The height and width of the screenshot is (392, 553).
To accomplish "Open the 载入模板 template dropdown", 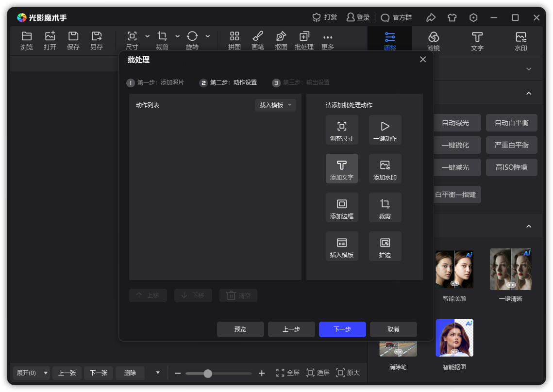I will [275, 105].
